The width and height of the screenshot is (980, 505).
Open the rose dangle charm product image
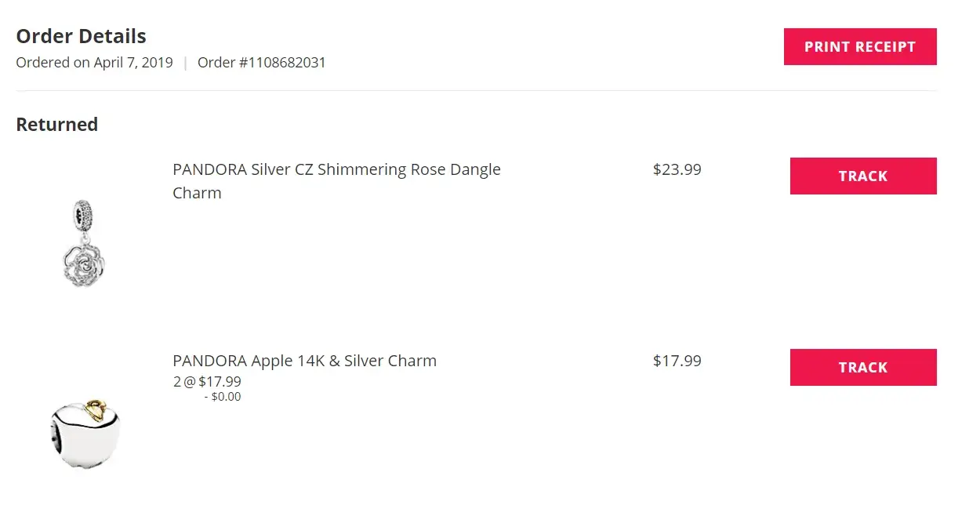(x=83, y=243)
